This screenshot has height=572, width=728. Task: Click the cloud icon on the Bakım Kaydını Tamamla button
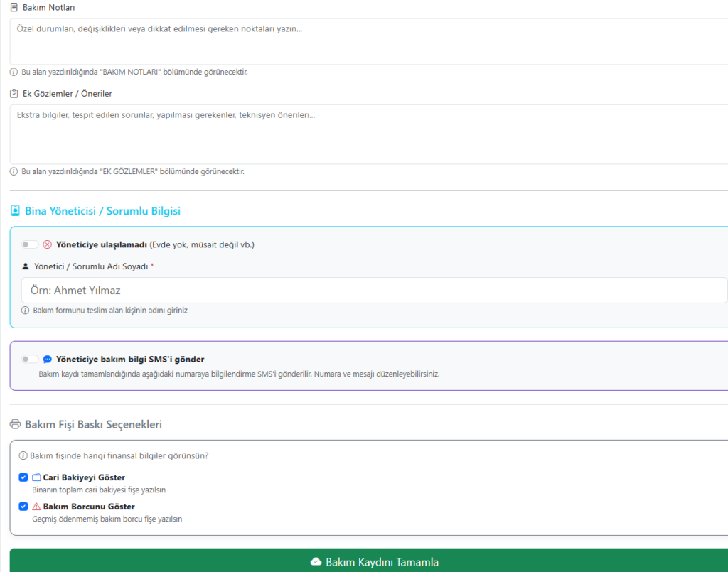(x=316, y=562)
